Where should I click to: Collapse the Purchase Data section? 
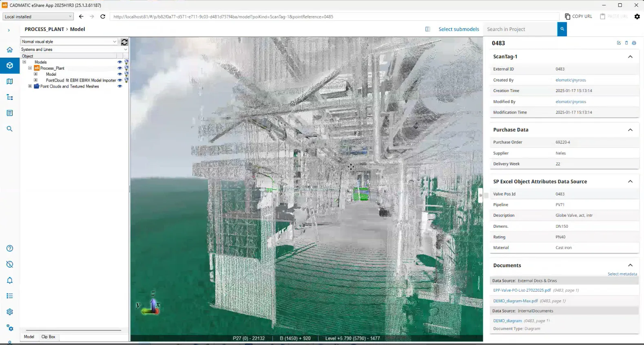[630, 130]
